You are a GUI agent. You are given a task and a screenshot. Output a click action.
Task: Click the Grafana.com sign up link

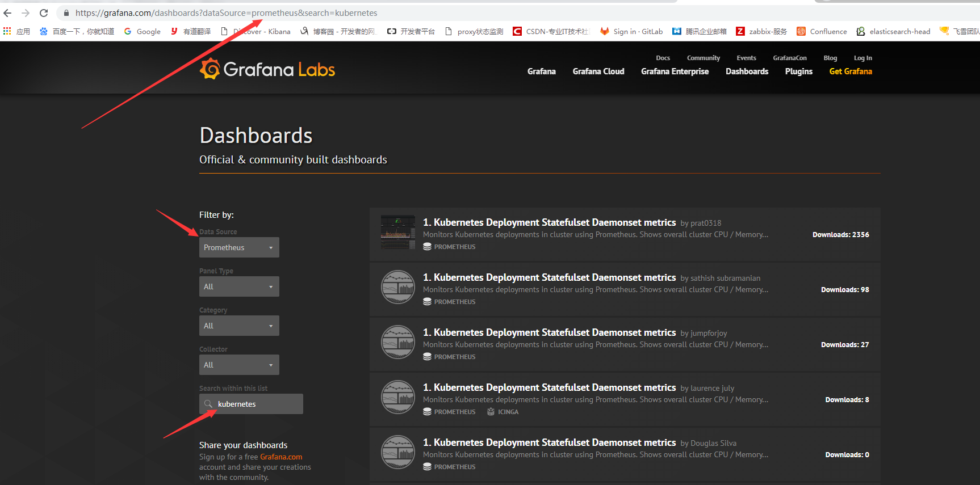pos(281,457)
